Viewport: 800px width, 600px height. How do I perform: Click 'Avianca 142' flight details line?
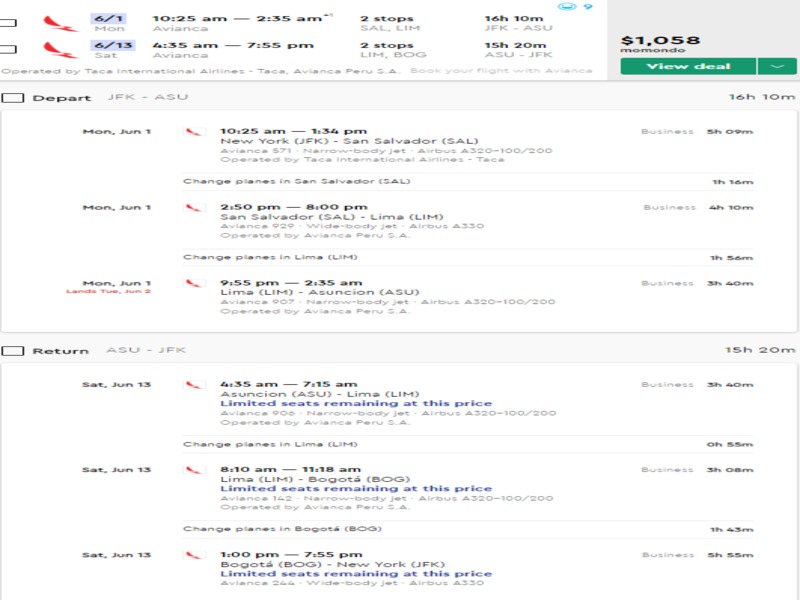pyautogui.click(x=387, y=498)
